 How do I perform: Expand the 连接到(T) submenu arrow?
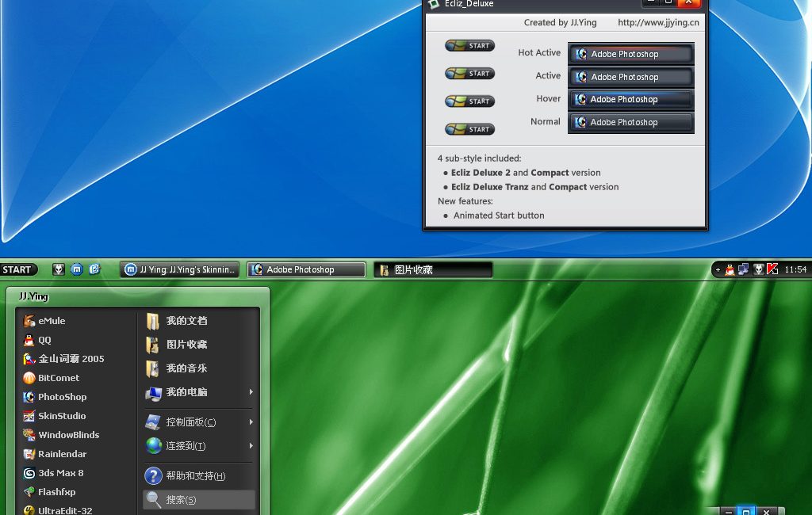coord(251,445)
